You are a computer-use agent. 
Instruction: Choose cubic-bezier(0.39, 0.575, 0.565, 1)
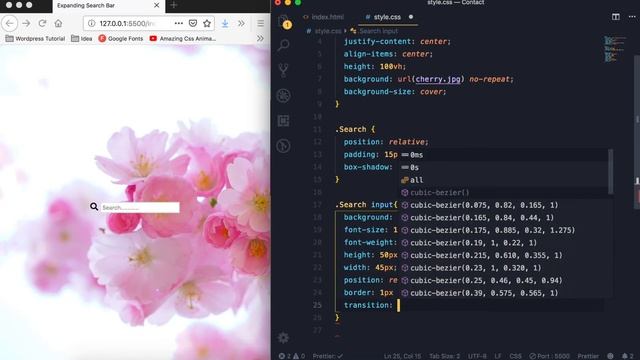[504, 293]
